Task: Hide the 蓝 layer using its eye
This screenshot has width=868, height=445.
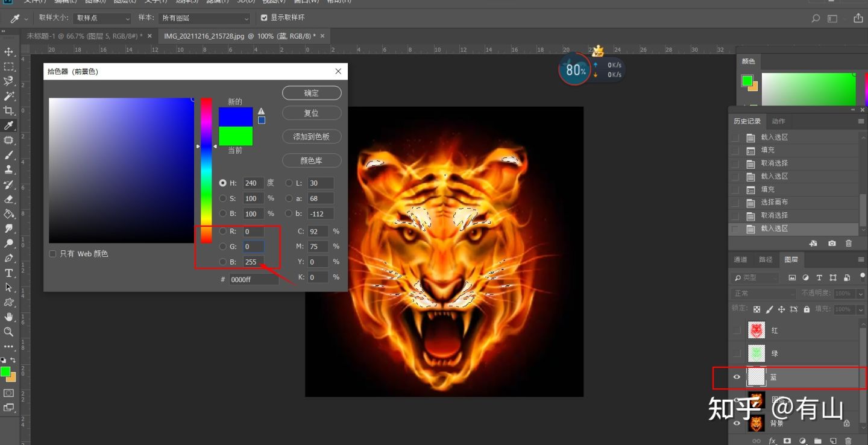Action: pos(737,377)
